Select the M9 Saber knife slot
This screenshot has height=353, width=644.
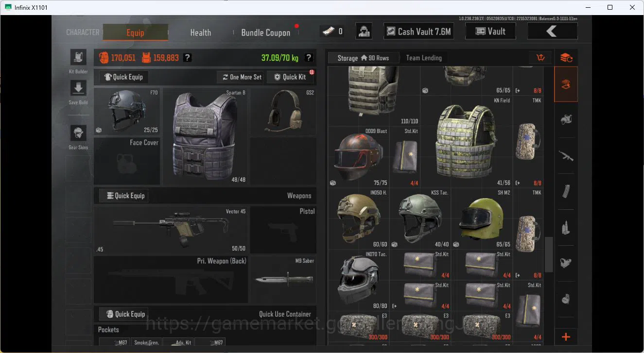tap(283, 280)
